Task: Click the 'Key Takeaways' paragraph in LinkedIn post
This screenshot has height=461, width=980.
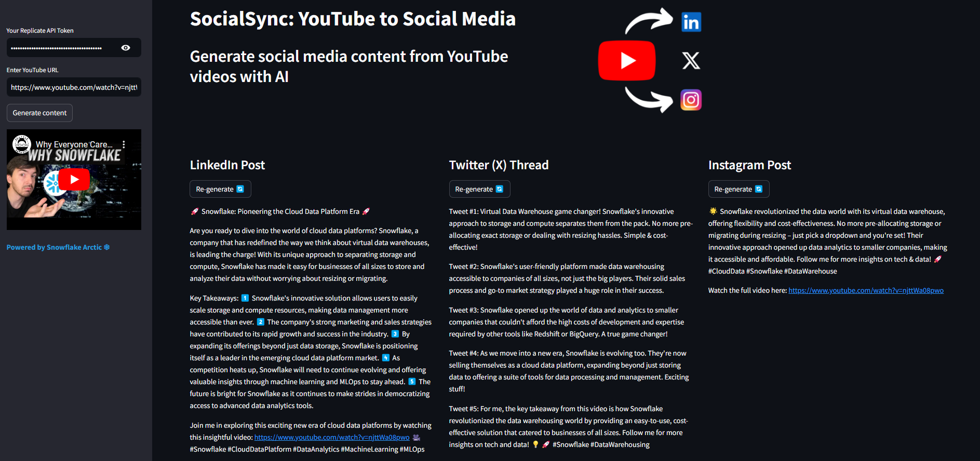Action: (311, 352)
